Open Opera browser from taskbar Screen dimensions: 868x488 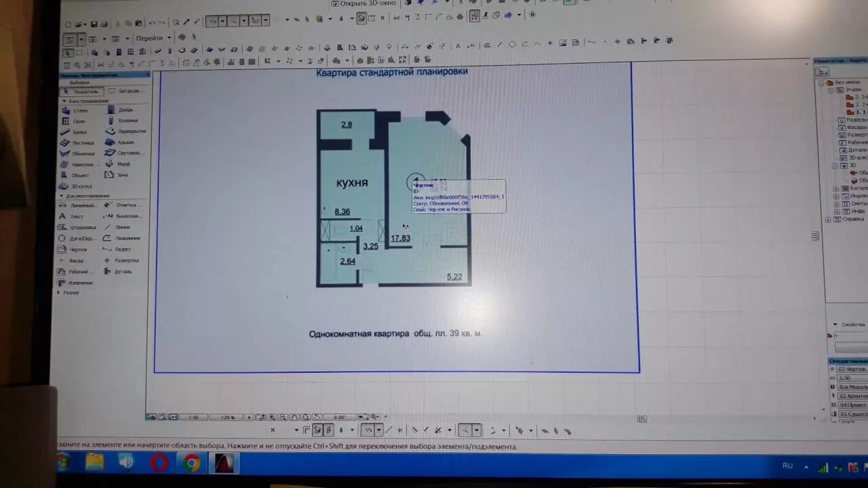tap(159, 464)
